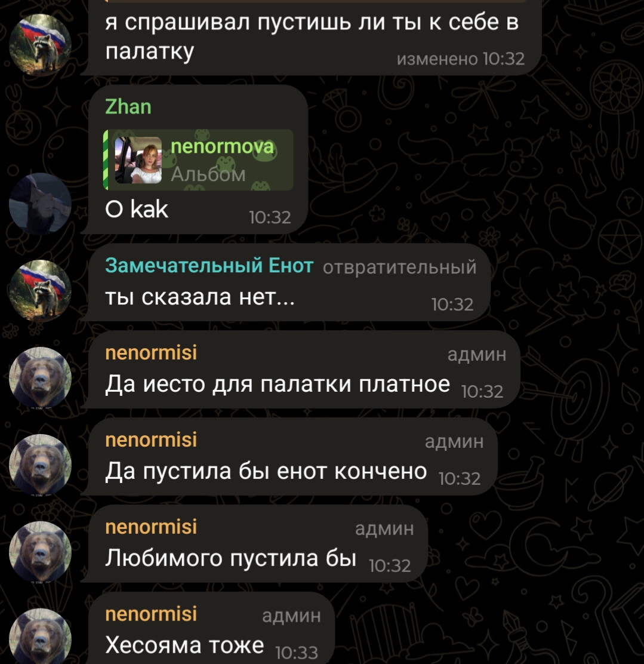Open Zhan's profile via the sender name
The width and height of the screenshot is (644, 664).
pyautogui.click(x=128, y=106)
